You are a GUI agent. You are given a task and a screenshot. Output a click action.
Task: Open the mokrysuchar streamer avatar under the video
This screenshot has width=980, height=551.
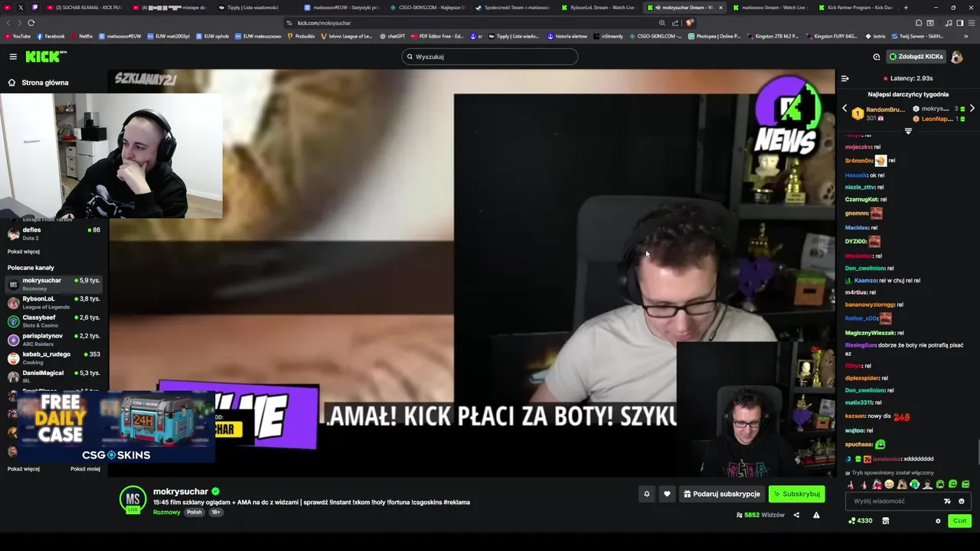click(132, 500)
